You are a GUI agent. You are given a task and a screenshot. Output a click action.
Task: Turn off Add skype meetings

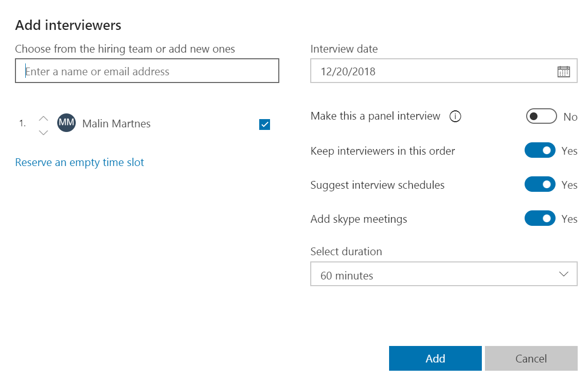coord(540,218)
